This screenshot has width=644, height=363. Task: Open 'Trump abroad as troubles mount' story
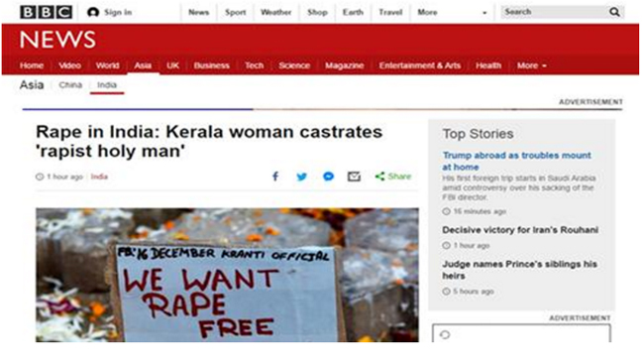(x=516, y=161)
